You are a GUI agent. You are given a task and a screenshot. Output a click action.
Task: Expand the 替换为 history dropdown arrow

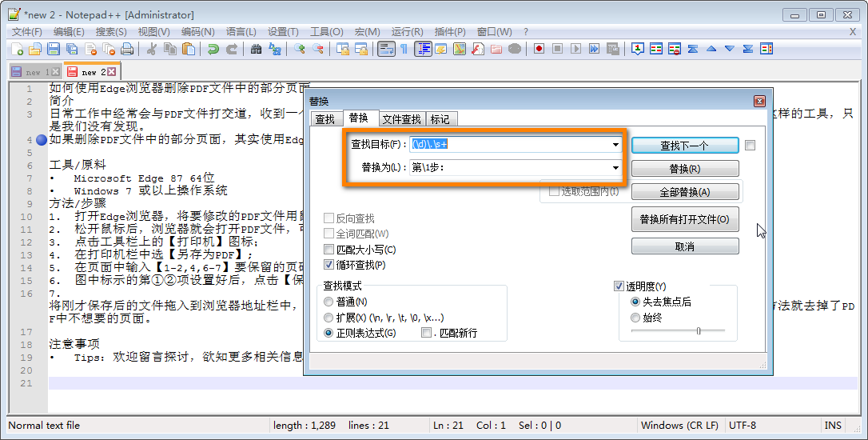pyautogui.click(x=615, y=168)
